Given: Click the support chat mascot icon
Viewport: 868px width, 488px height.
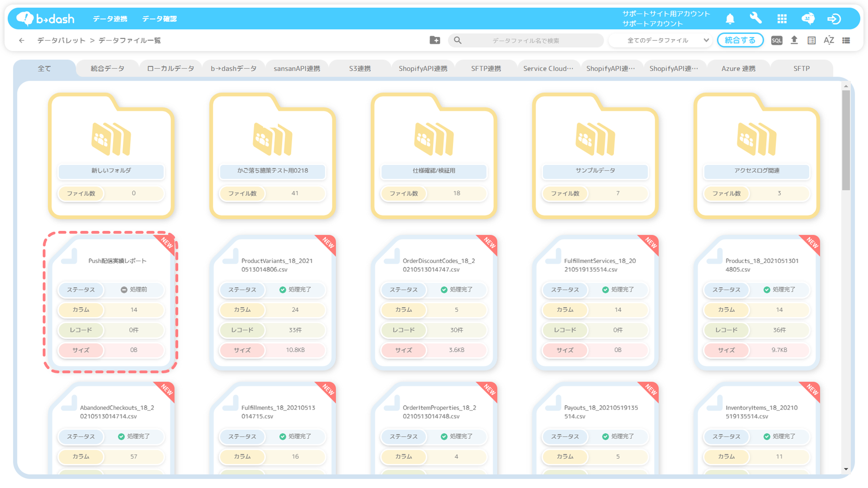Looking at the screenshot, I should (808, 18).
